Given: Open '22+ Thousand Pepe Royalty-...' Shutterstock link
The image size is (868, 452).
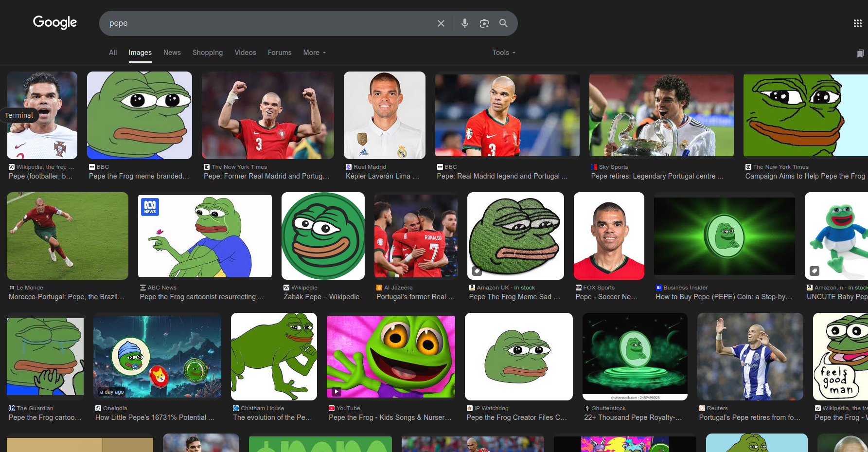Looking at the screenshot, I should click(x=633, y=417).
